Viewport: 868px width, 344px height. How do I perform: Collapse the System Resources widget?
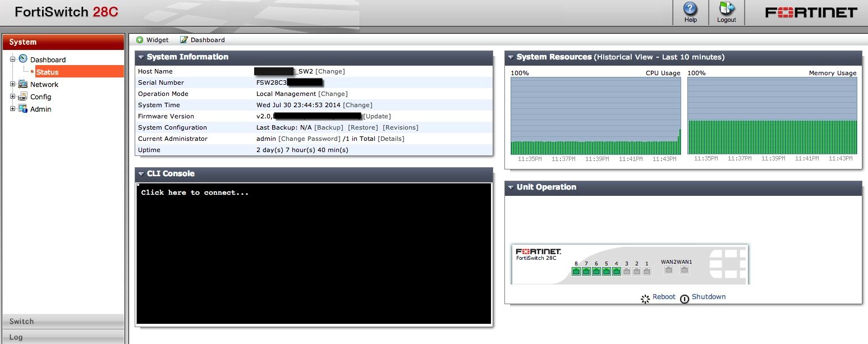coord(511,57)
